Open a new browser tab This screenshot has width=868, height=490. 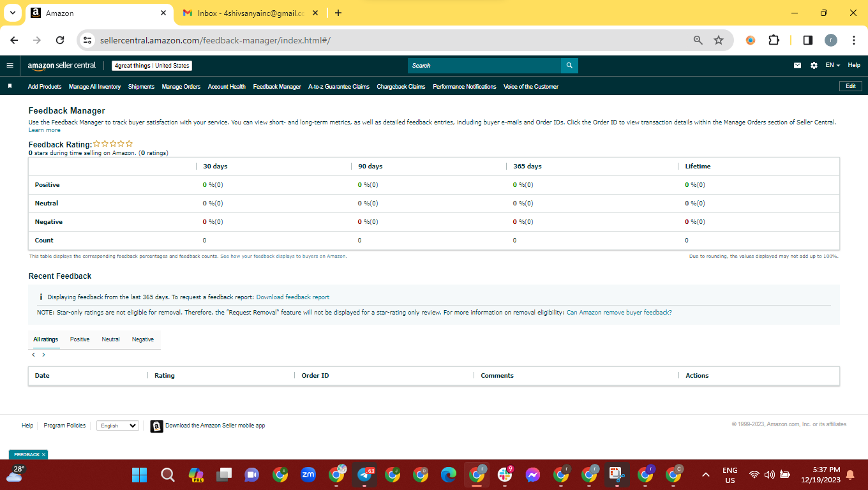(338, 13)
